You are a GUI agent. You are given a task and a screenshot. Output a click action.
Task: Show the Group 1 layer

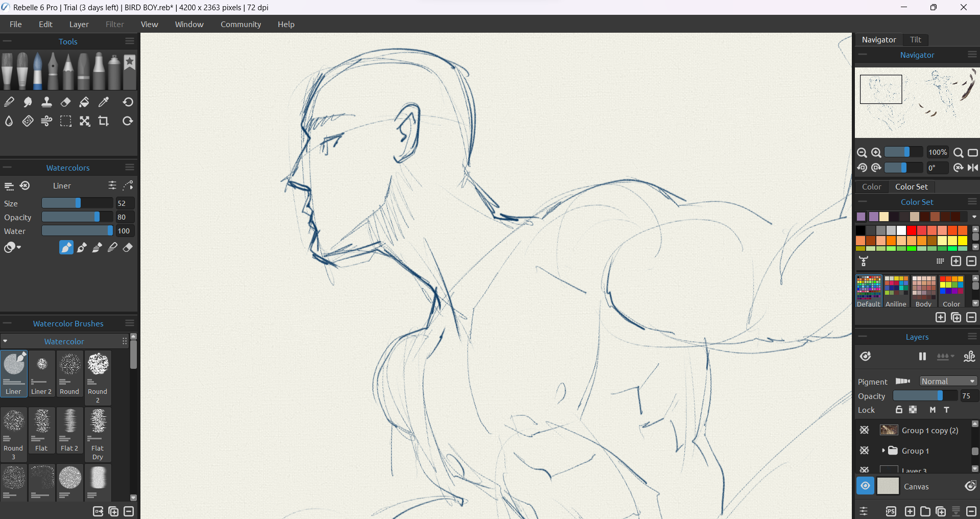(x=864, y=451)
